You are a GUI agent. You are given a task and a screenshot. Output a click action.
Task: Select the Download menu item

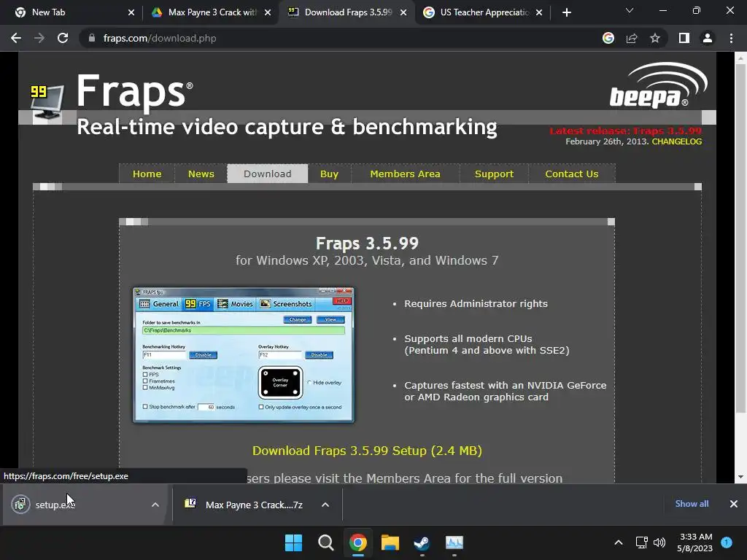267,174
